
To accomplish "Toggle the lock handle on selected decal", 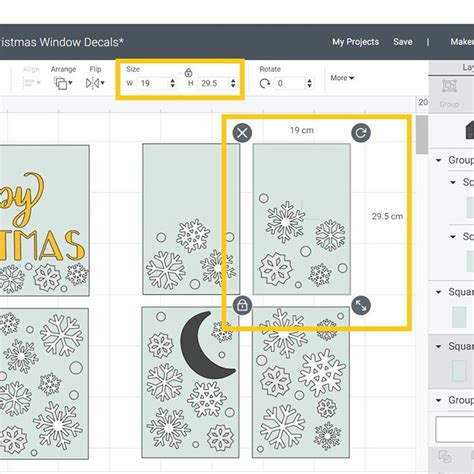I will tap(242, 305).
